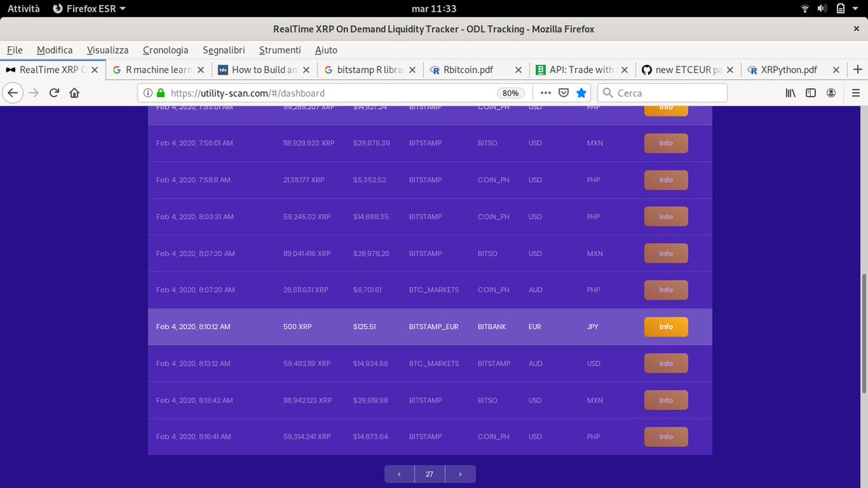868x488 pixels.
Task: Go back with the browser back arrow
Action: [12, 93]
